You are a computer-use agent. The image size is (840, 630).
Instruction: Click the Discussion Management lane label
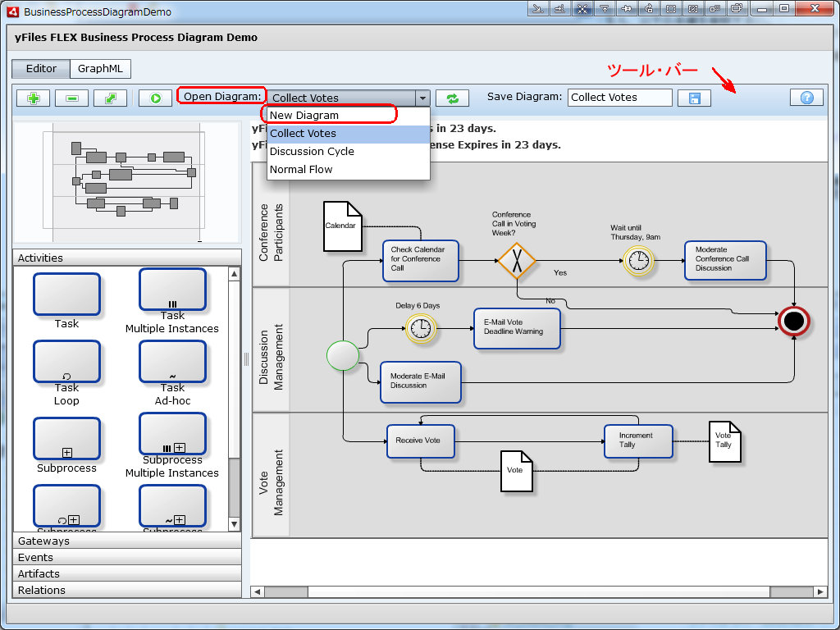(271, 356)
